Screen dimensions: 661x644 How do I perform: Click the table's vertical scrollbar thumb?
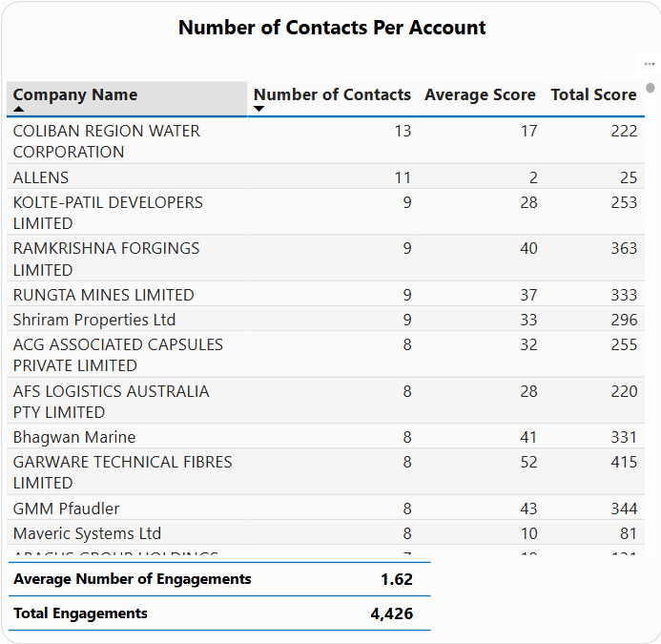[x=651, y=88]
